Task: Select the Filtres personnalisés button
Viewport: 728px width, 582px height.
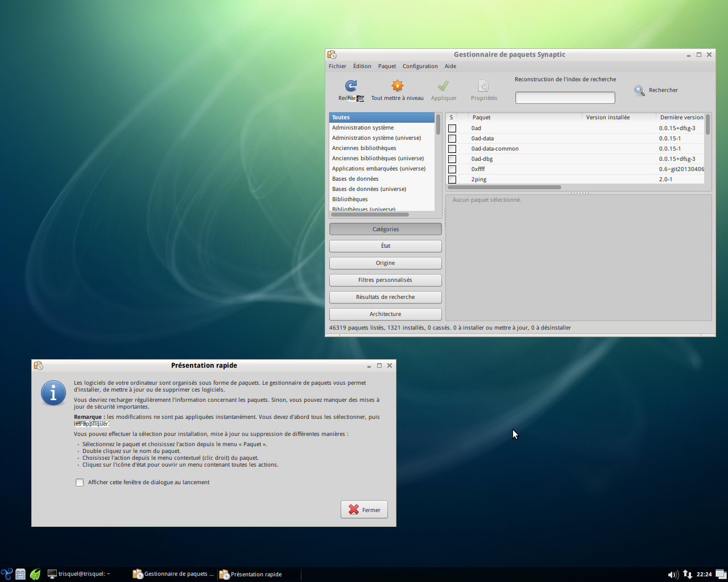Action: click(386, 280)
